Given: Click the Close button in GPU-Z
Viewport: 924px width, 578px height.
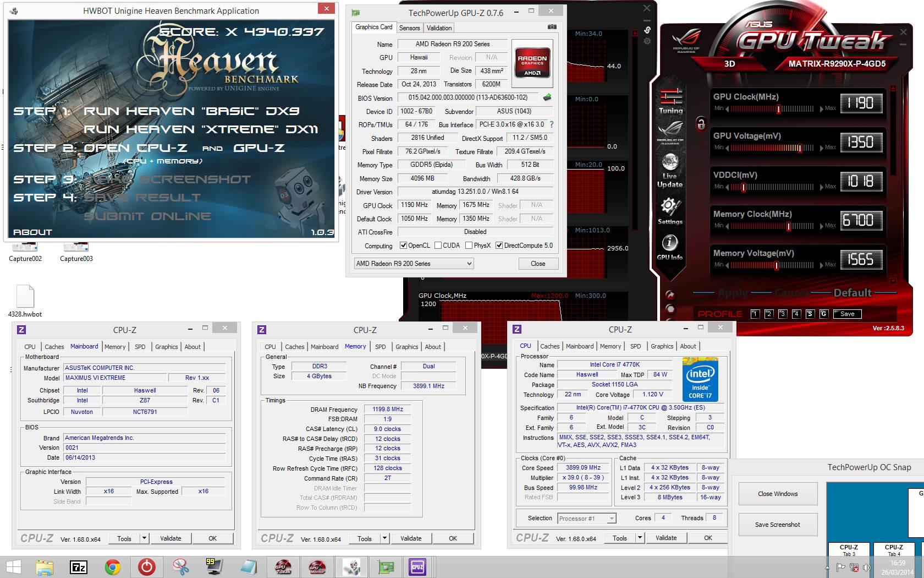Looking at the screenshot, I should pos(538,264).
